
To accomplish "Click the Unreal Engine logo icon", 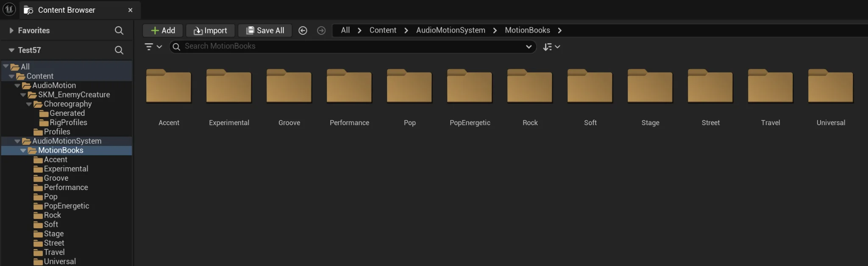I will tap(9, 9).
